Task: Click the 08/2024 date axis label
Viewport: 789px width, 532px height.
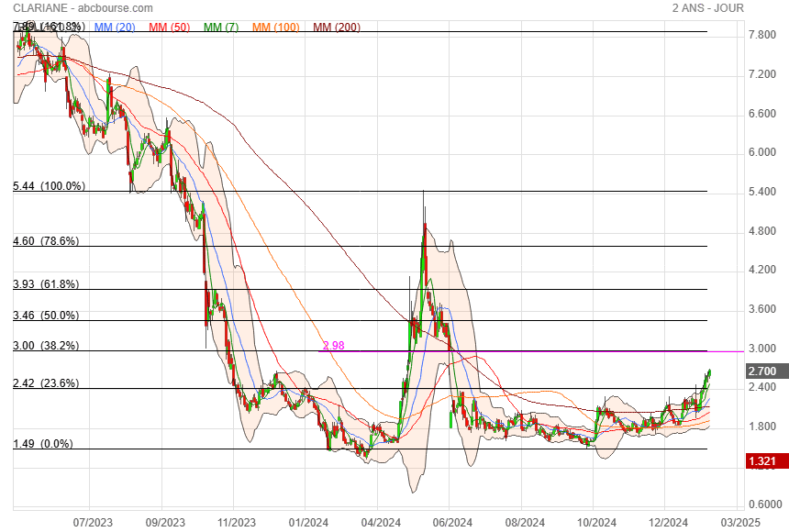Action: click(x=525, y=523)
